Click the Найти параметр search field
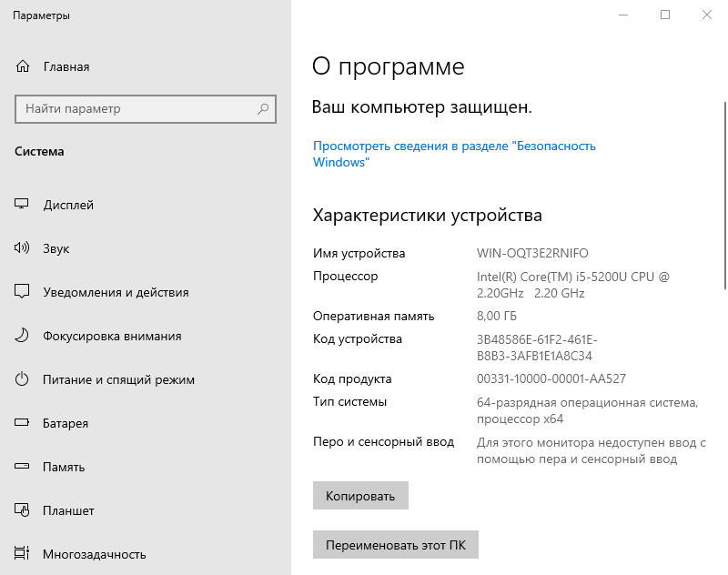728x575 pixels. (x=136, y=109)
